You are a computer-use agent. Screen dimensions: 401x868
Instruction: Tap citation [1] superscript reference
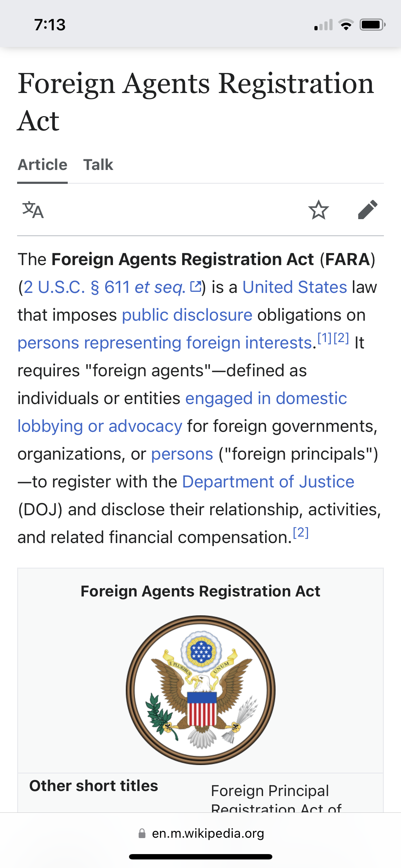tap(324, 338)
